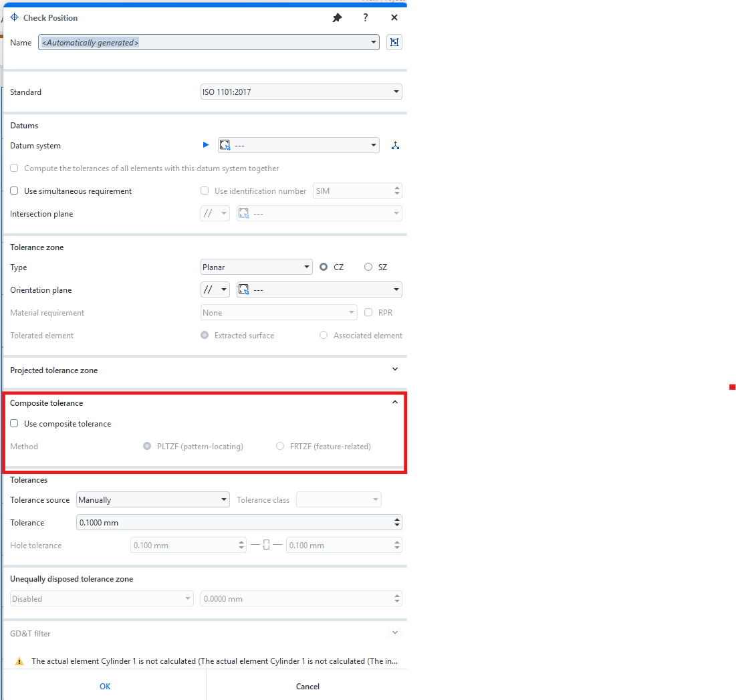
Task: Select the CZ radio button
Action: click(324, 267)
